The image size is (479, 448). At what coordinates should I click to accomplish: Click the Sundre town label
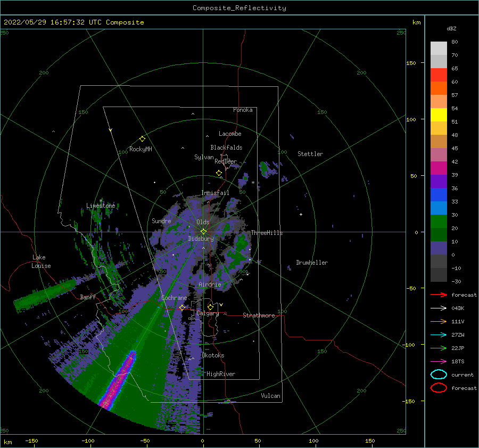[161, 221]
